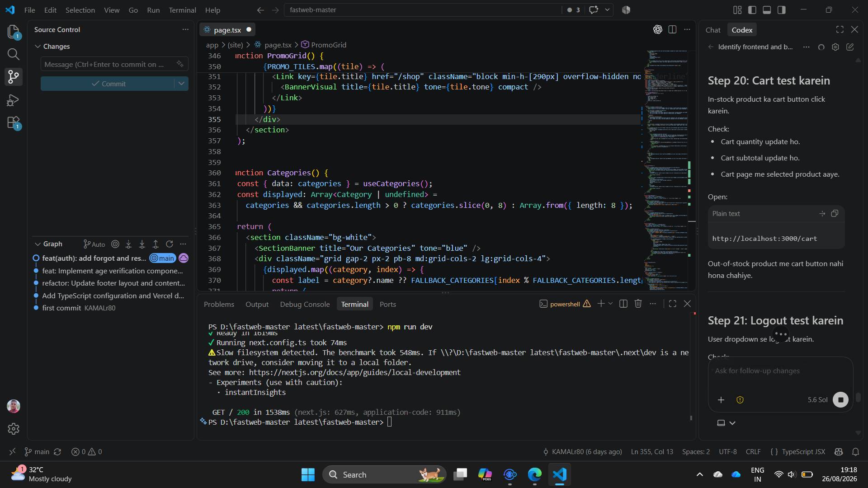The width and height of the screenshot is (868, 488).
Task: Toggle the bottom panel layout button
Action: point(767,10)
